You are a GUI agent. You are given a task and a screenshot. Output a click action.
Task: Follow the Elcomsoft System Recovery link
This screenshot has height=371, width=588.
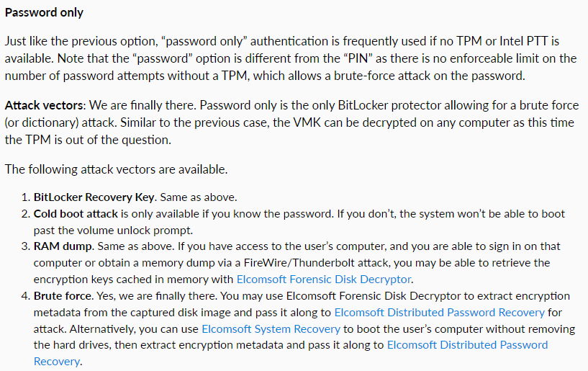point(271,329)
